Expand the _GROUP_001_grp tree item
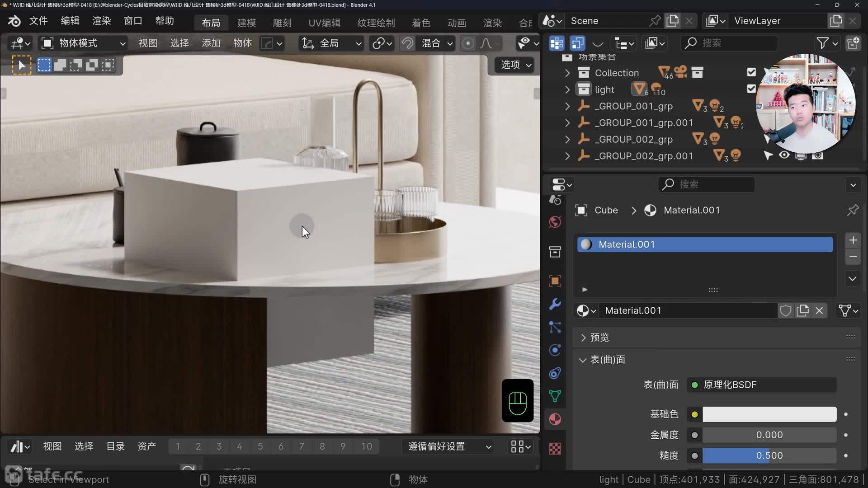This screenshot has height=488, width=868. click(567, 106)
